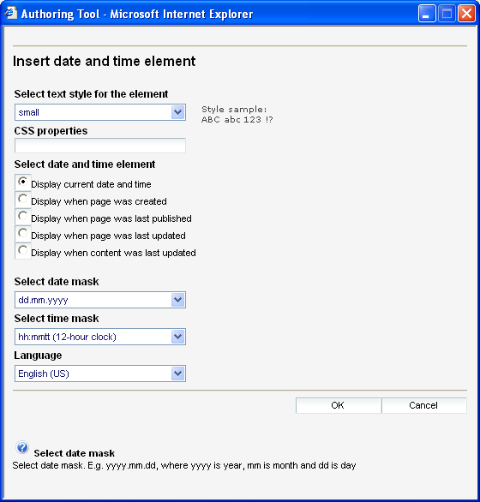This screenshot has width=480, height=502.
Task: Click the OK button
Action: click(x=338, y=405)
